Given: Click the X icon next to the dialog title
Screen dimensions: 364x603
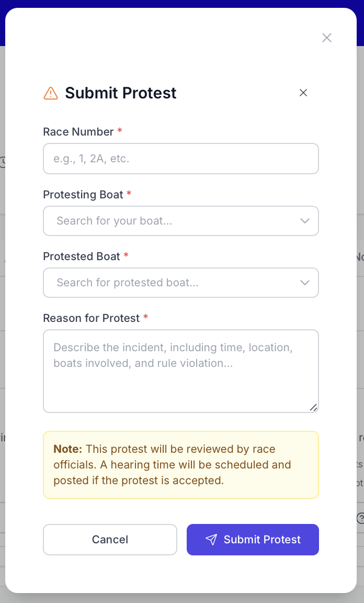Looking at the screenshot, I should click(303, 93).
